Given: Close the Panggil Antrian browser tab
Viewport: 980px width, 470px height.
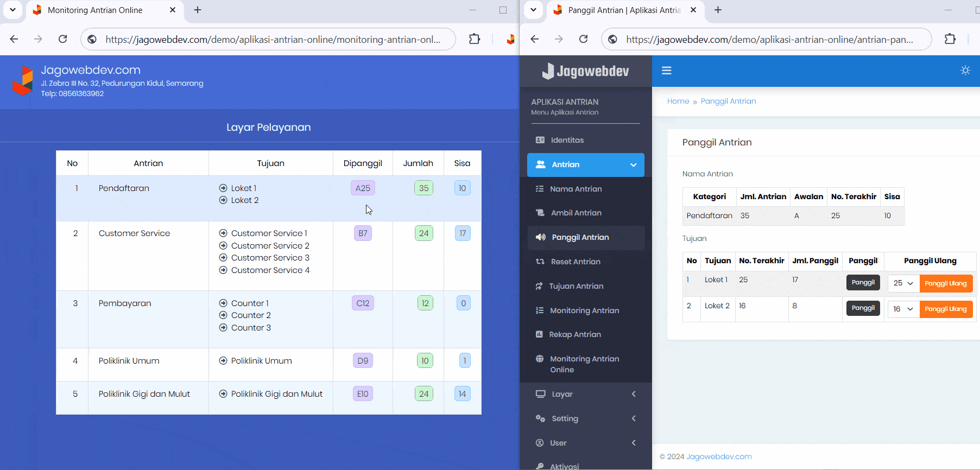Looking at the screenshot, I should (693, 10).
